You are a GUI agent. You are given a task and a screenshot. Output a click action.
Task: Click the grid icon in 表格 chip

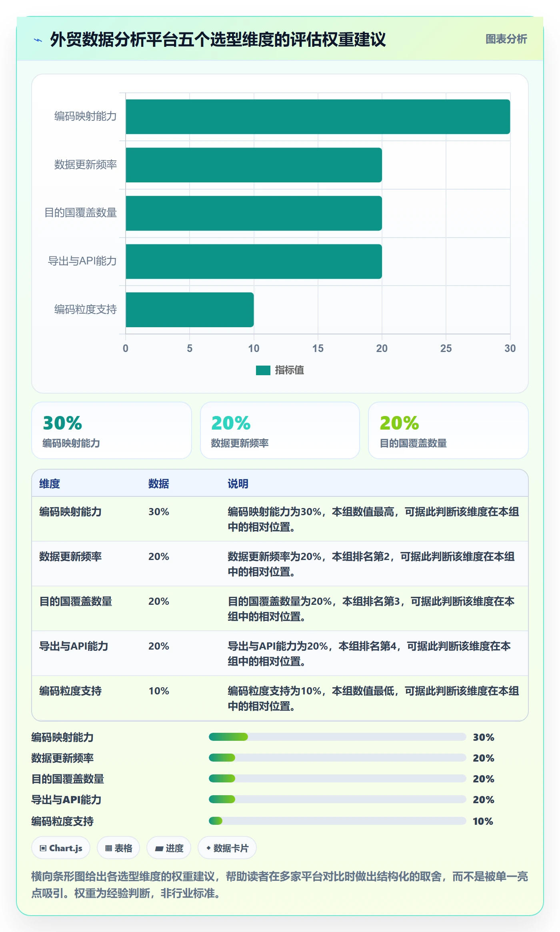(x=108, y=848)
